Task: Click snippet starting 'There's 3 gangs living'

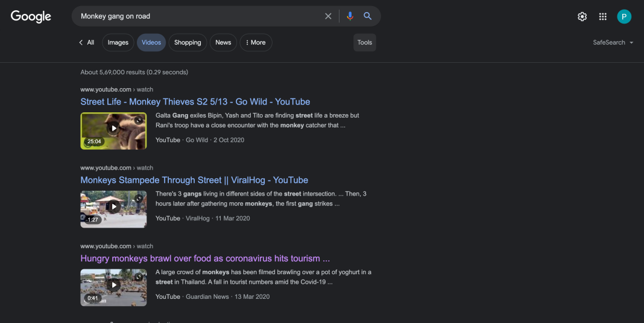Action: click(261, 198)
